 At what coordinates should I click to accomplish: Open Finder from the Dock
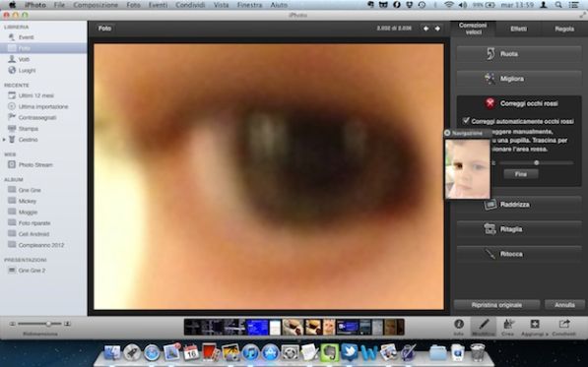[111, 353]
